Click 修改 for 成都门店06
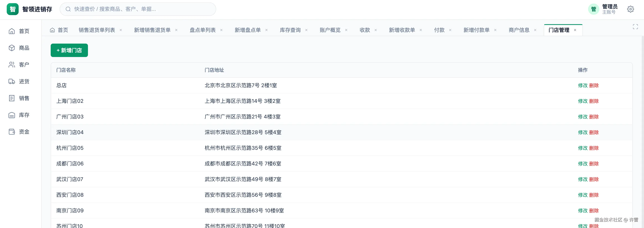Image resolution: width=644 pixels, height=228 pixels. click(583, 164)
